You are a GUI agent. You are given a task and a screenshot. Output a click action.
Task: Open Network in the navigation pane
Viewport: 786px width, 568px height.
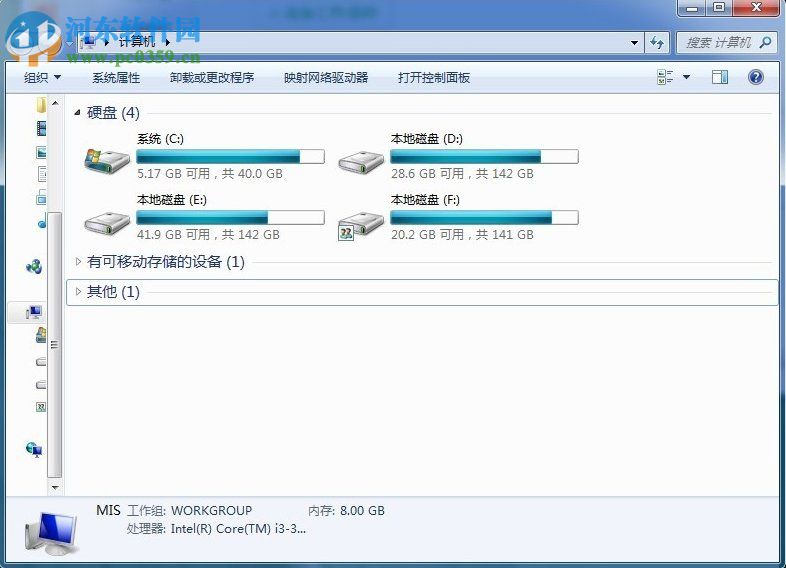[34, 449]
